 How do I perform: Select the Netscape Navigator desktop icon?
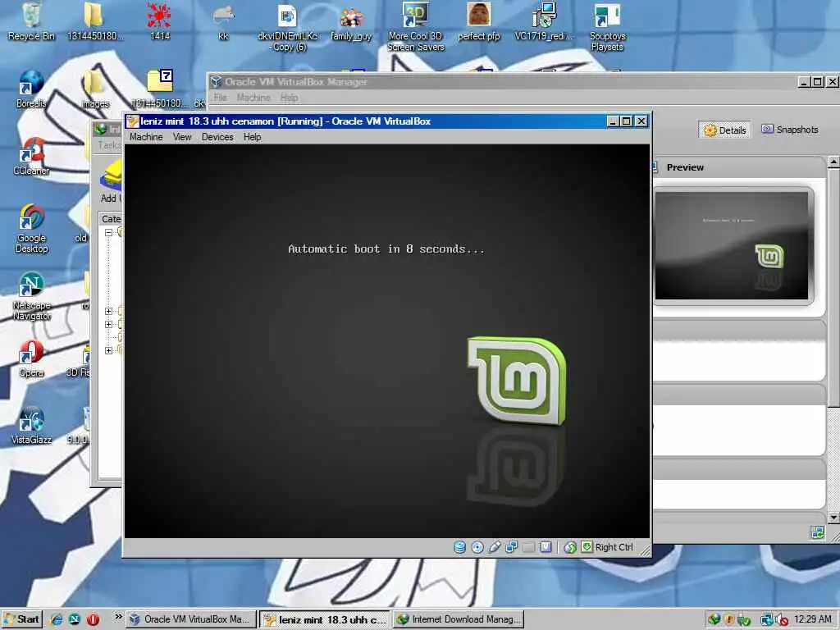click(x=32, y=296)
